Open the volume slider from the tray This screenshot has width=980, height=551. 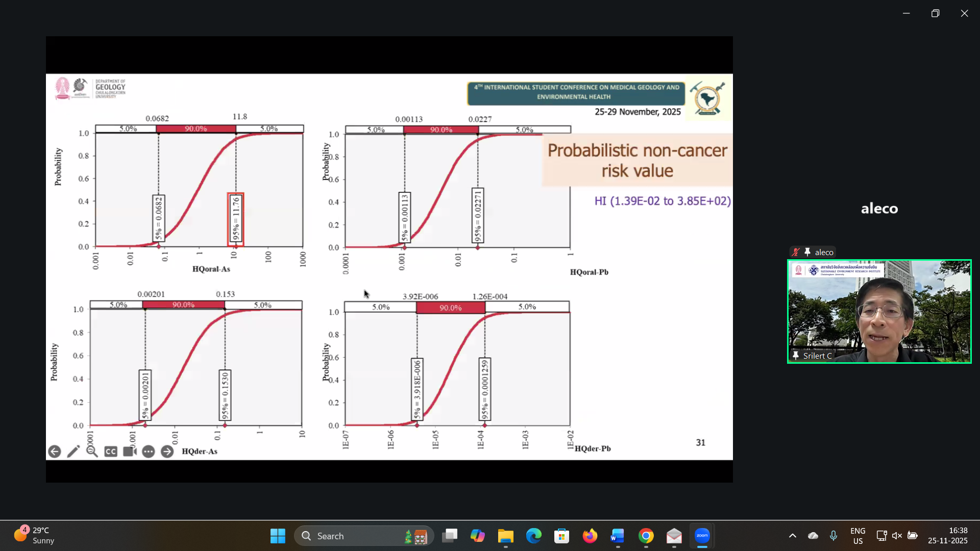[897, 536]
